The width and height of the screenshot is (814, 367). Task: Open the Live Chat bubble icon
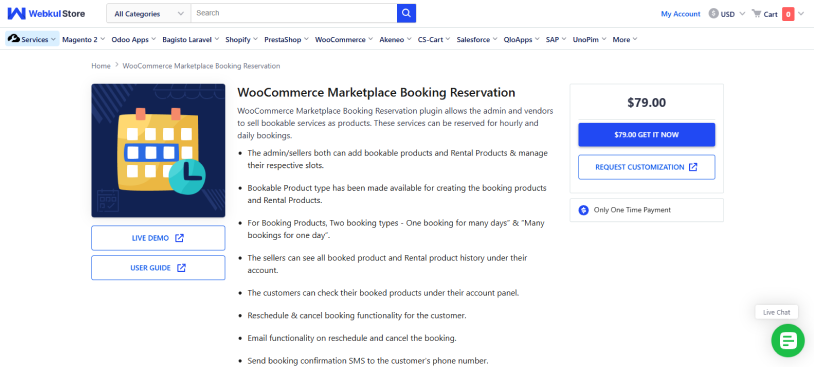pos(788,341)
